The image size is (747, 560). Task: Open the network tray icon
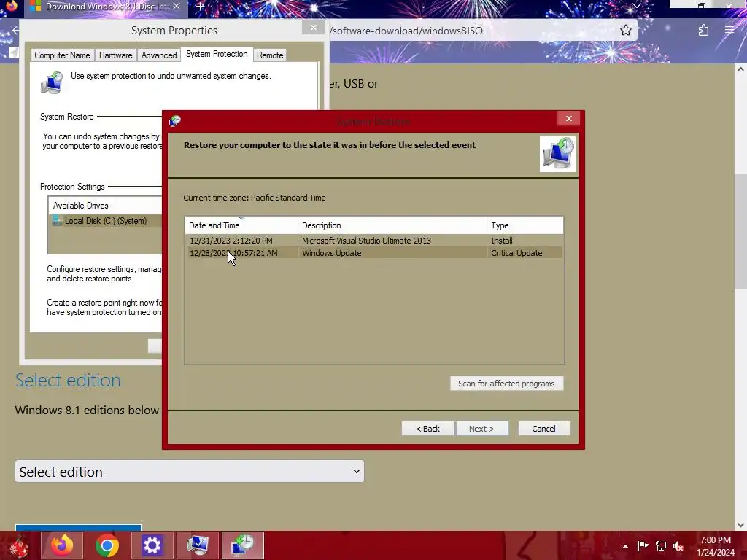pos(661,546)
